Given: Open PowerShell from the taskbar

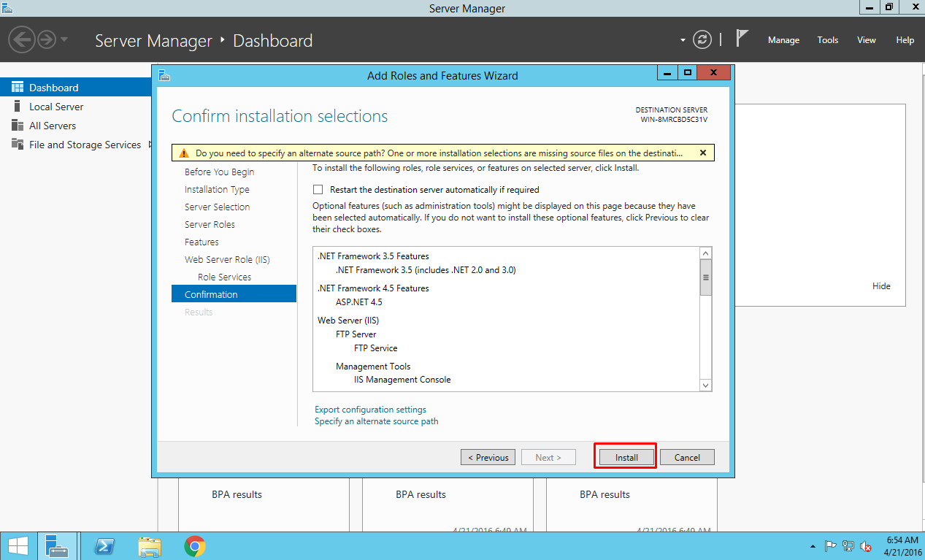Looking at the screenshot, I should (104, 546).
